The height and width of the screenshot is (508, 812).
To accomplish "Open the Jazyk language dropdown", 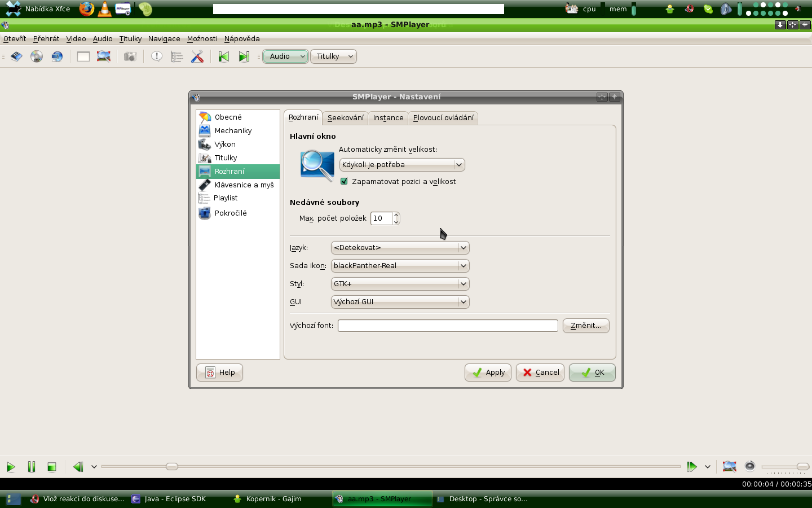I will [x=400, y=248].
